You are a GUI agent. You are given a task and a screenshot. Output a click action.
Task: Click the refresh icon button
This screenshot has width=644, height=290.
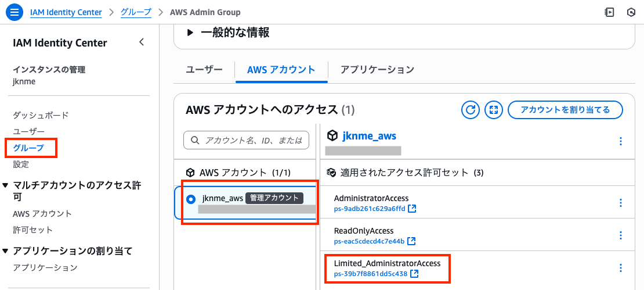tap(471, 110)
